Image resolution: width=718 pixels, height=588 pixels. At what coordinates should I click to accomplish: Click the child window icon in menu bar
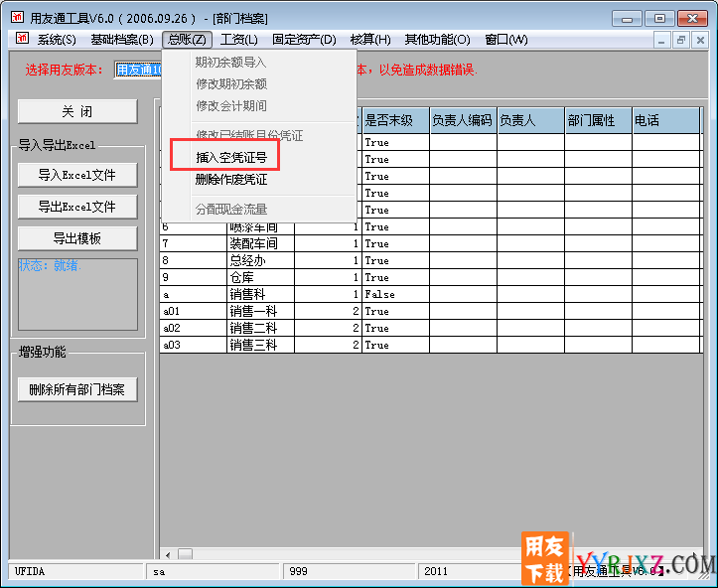(23, 39)
